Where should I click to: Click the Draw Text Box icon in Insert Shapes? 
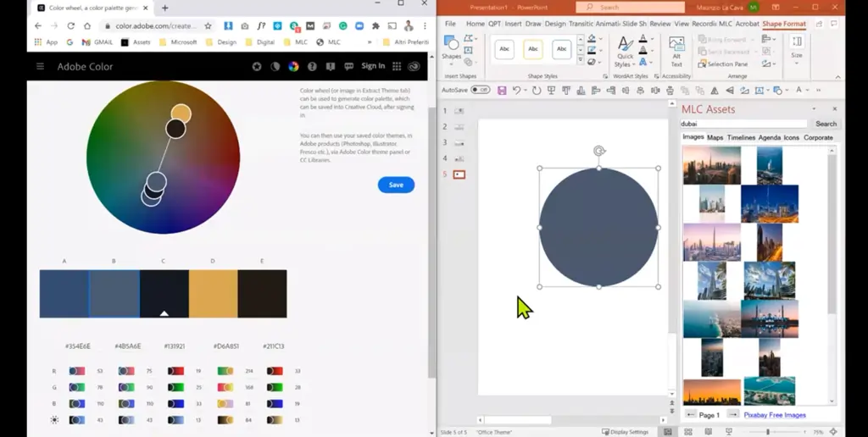tap(468, 50)
